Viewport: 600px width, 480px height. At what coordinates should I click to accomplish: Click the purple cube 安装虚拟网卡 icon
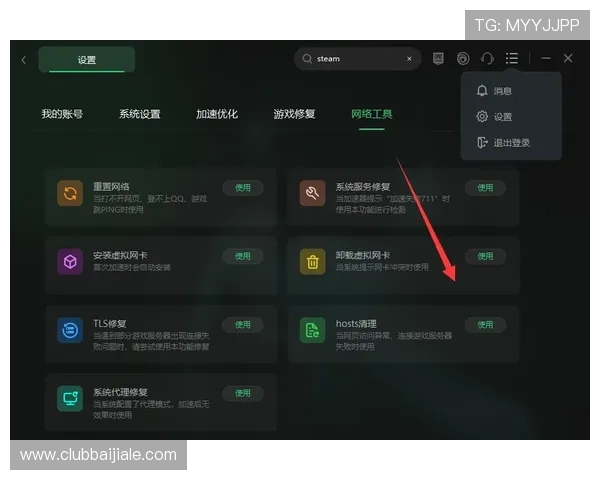(70, 262)
